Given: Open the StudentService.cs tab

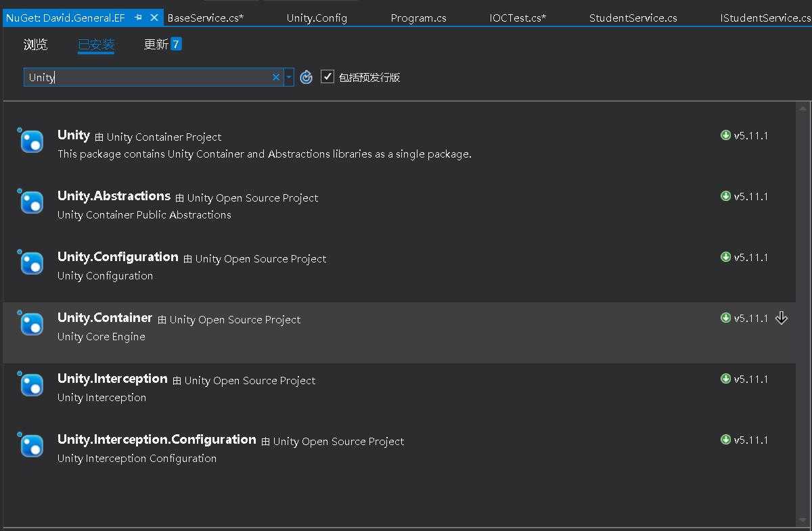Looking at the screenshot, I should point(633,18).
